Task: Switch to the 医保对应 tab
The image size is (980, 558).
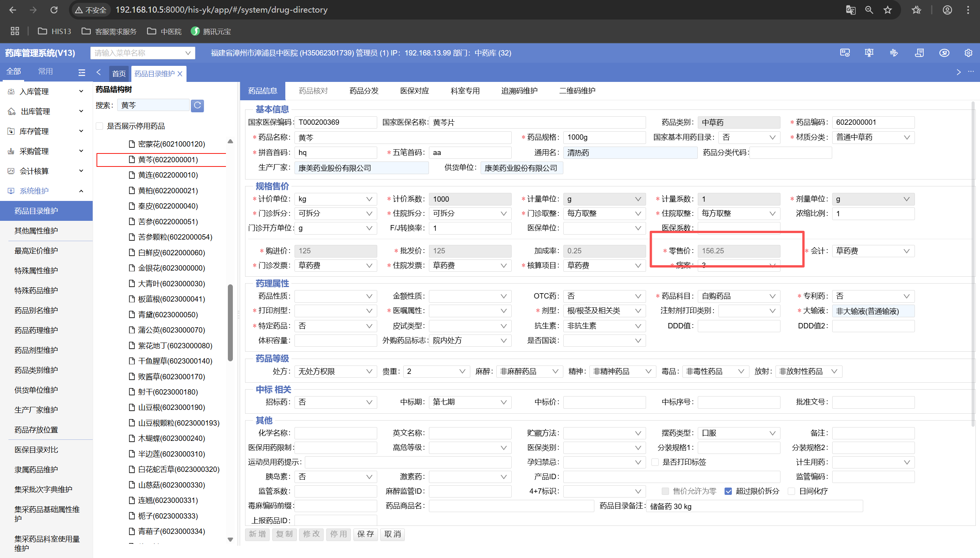Action: pyautogui.click(x=414, y=91)
